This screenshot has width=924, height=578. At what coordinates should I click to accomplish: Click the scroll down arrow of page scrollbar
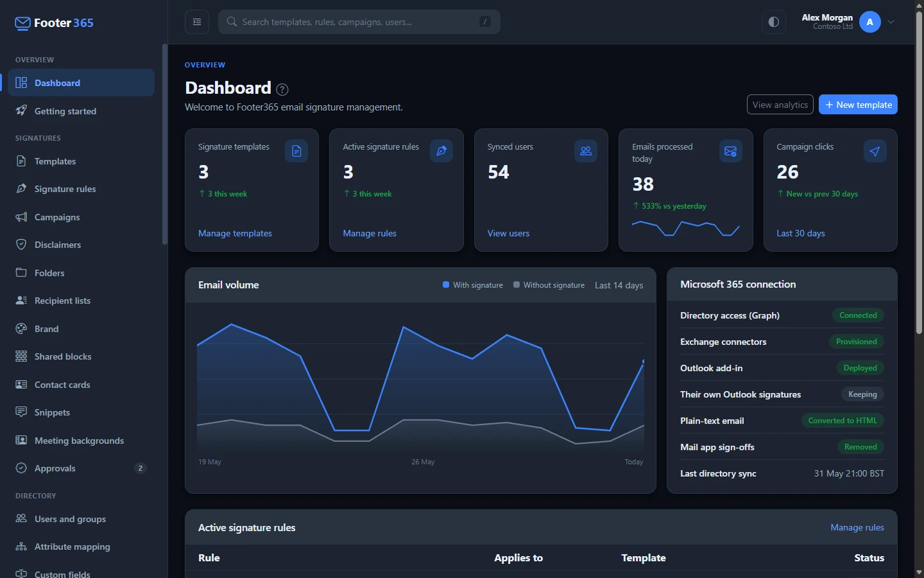(919, 572)
